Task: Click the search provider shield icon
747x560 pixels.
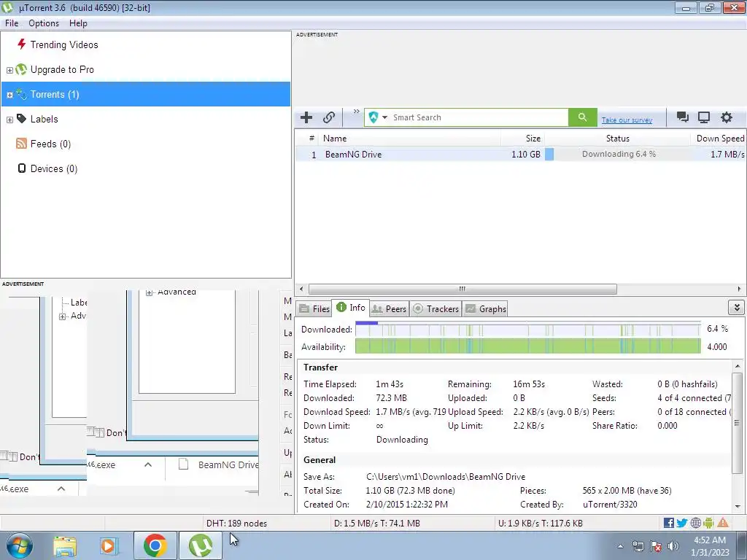Action: (x=373, y=117)
